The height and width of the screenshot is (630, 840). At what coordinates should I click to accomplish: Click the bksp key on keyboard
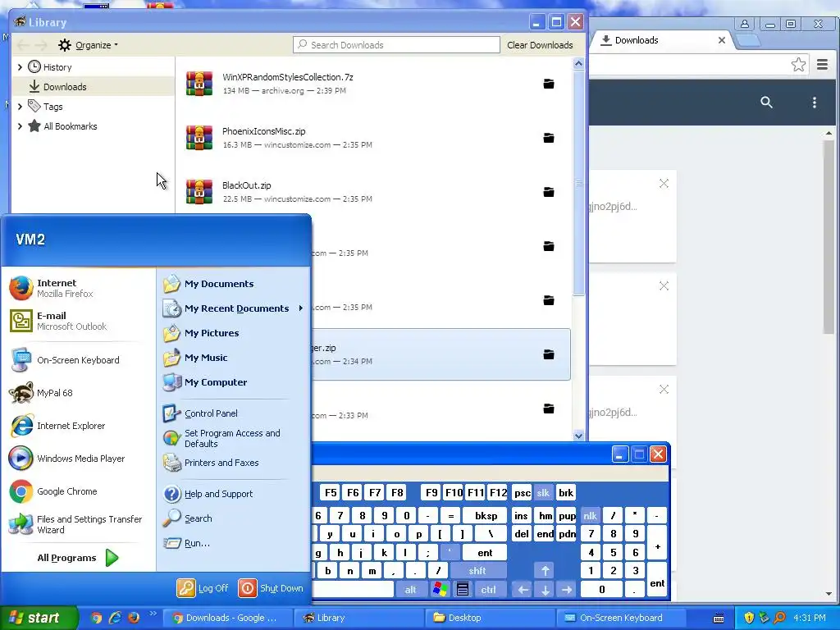[x=486, y=516]
